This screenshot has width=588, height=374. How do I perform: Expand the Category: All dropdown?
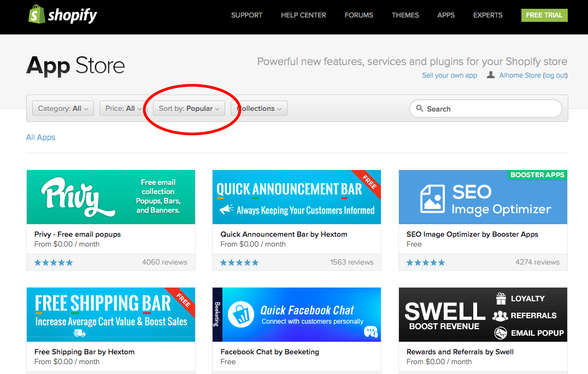63,108
